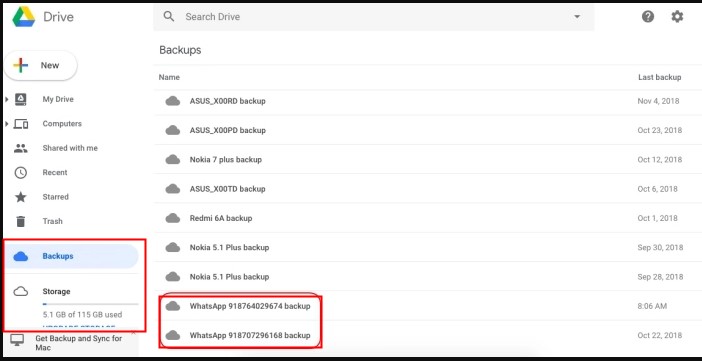Click the Oct 1, 2018 date
The height and width of the screenshot is (361, 702).
tap(658, 218)
